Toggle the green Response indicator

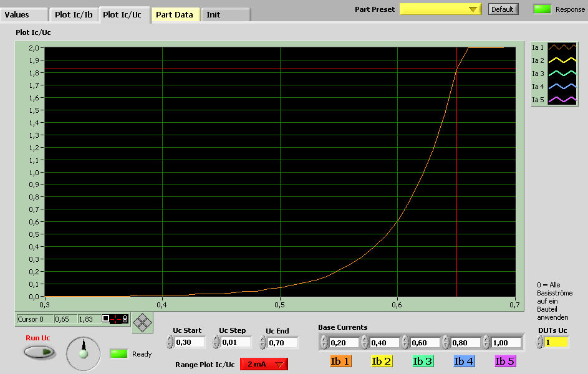(542, 9)
